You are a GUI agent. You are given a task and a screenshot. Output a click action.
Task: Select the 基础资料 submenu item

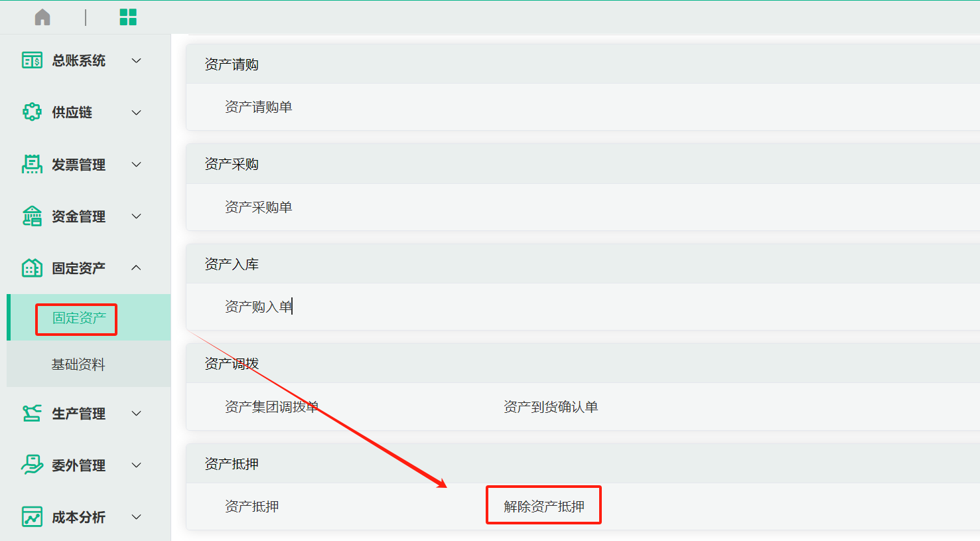pyautogui.click(x=78, y=364)
